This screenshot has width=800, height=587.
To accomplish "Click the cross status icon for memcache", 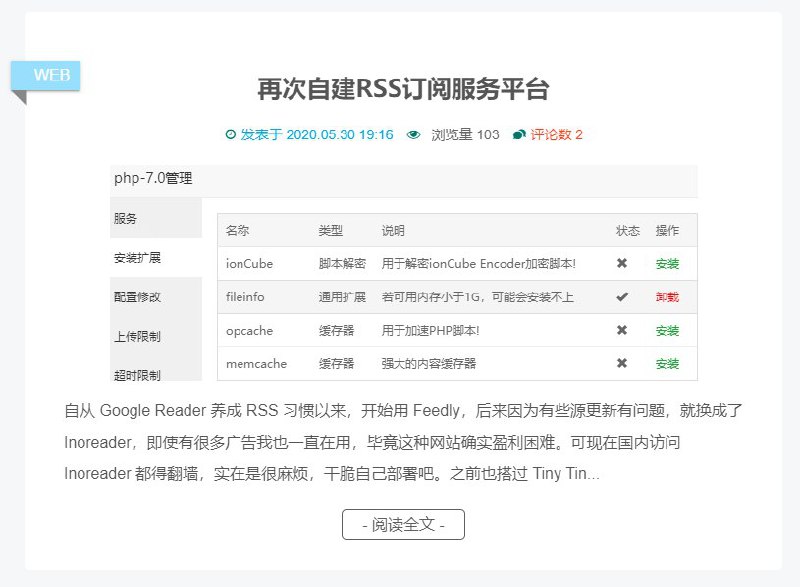I will pos(621,364).
